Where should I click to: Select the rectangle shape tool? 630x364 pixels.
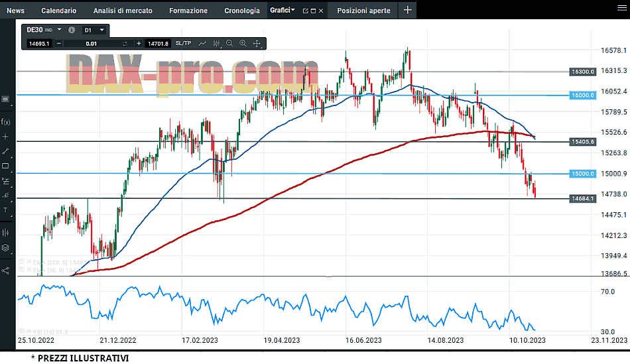[5, 166]
